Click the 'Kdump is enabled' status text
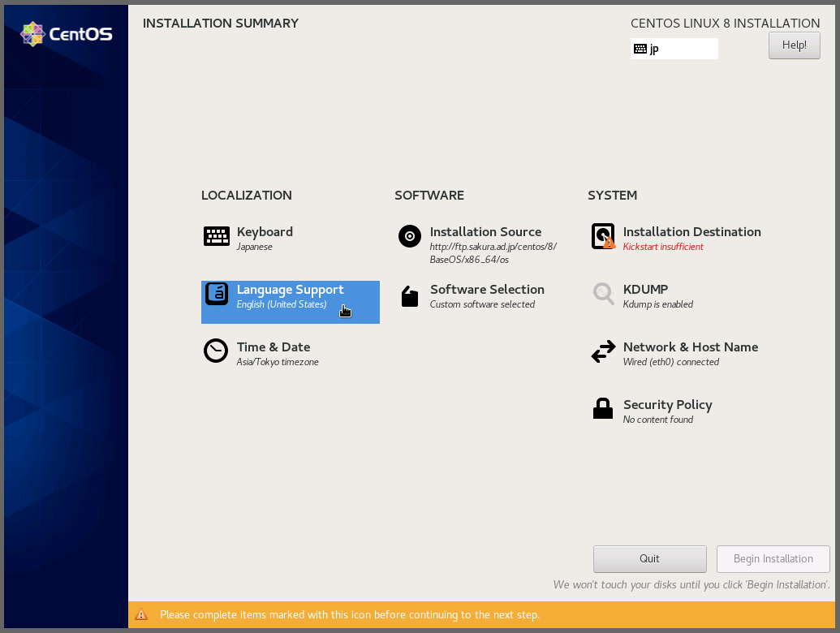 (657, 304)
